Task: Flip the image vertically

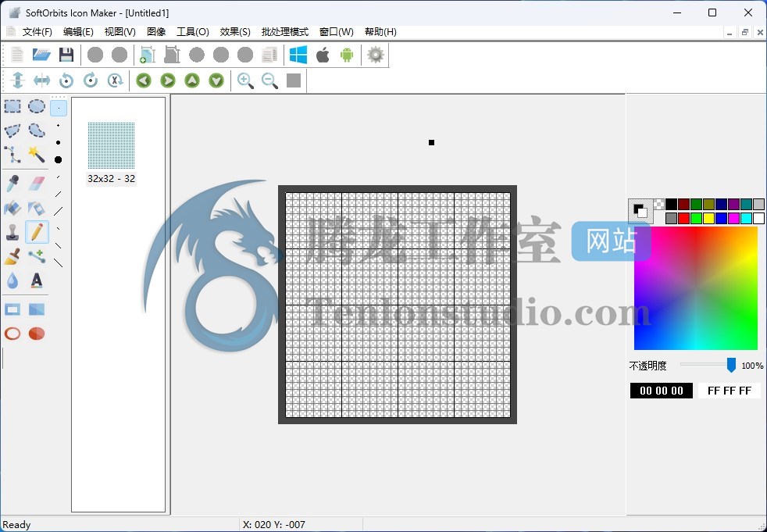Action: 18,80
